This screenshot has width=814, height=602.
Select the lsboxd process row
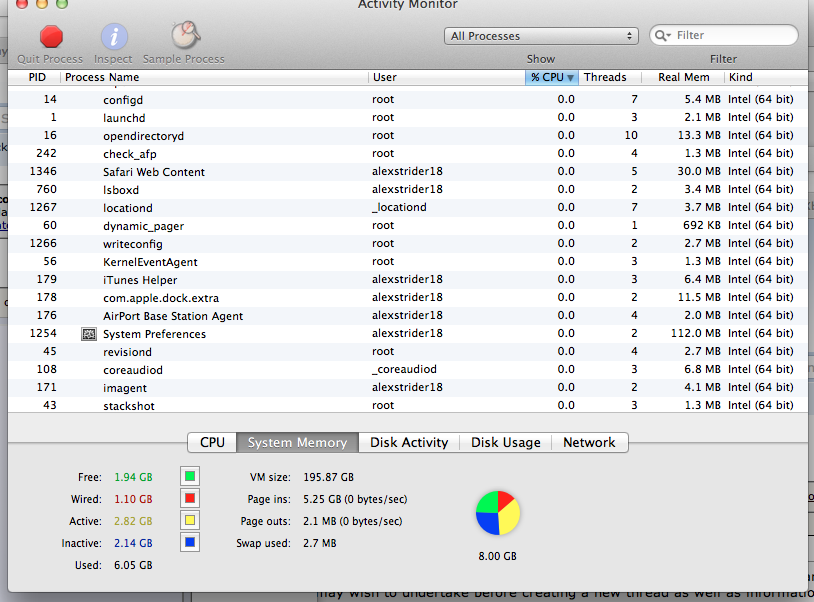point(408,189)
